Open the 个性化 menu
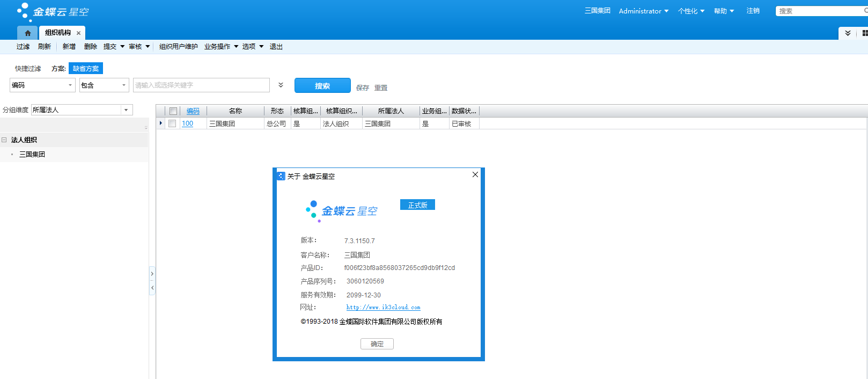This screenshot has height=379, width=868. 691,11
